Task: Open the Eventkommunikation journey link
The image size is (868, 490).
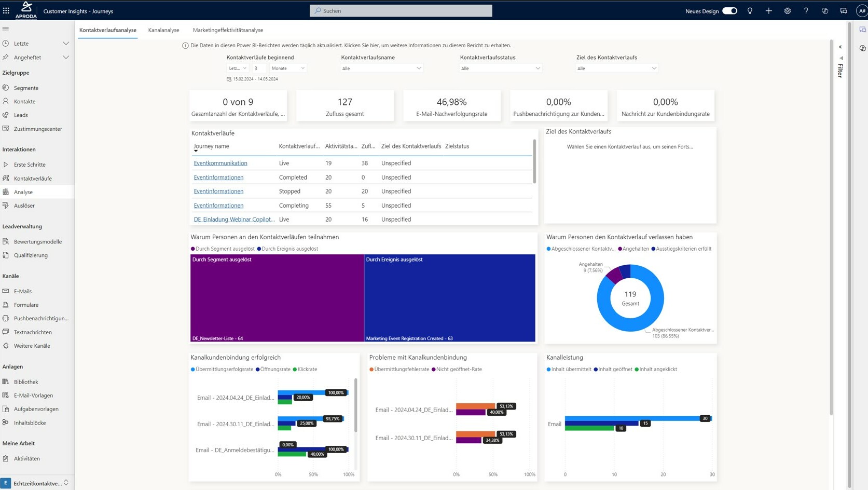Action: point(221,163)
